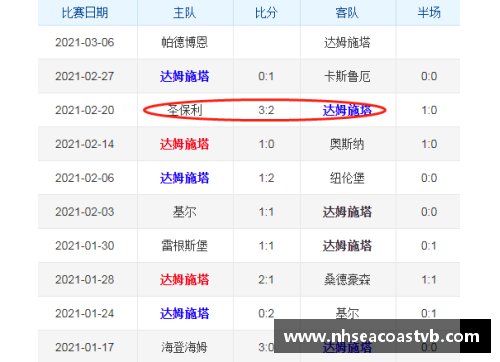Click the 比赛日期 column header
This screenshot has height=362, width=500.
[85, 13]
